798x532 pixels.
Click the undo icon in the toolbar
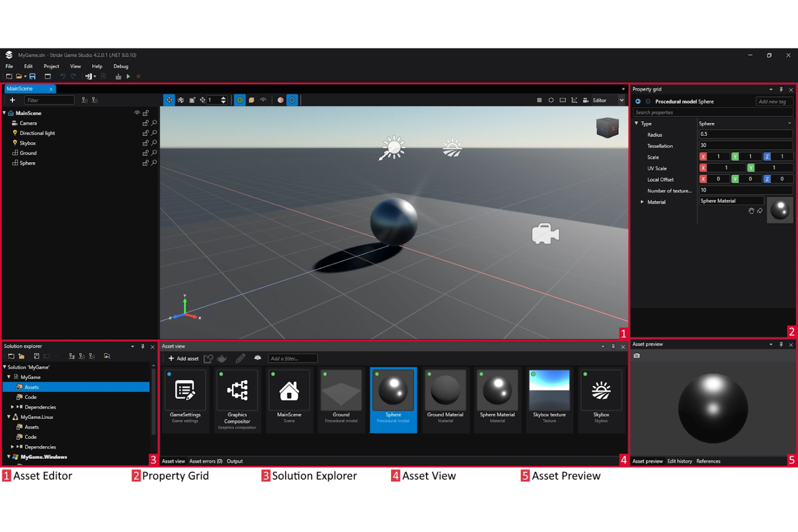63,76
